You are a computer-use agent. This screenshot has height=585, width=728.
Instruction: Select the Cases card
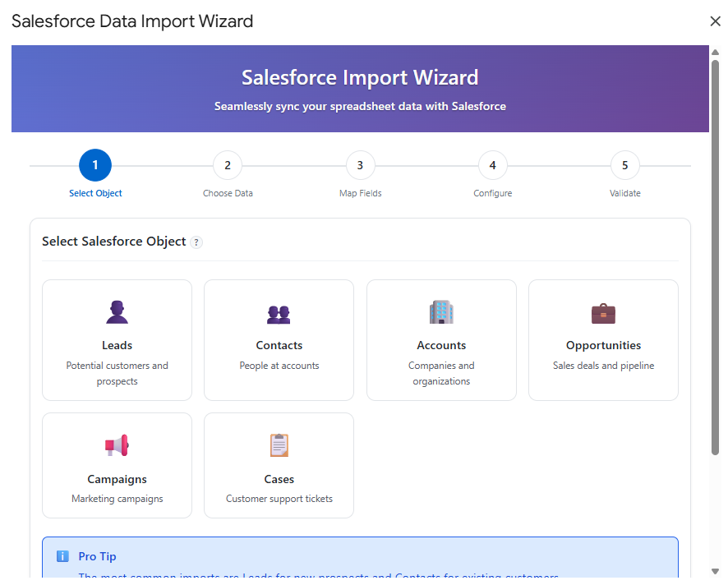click(279, 465)
